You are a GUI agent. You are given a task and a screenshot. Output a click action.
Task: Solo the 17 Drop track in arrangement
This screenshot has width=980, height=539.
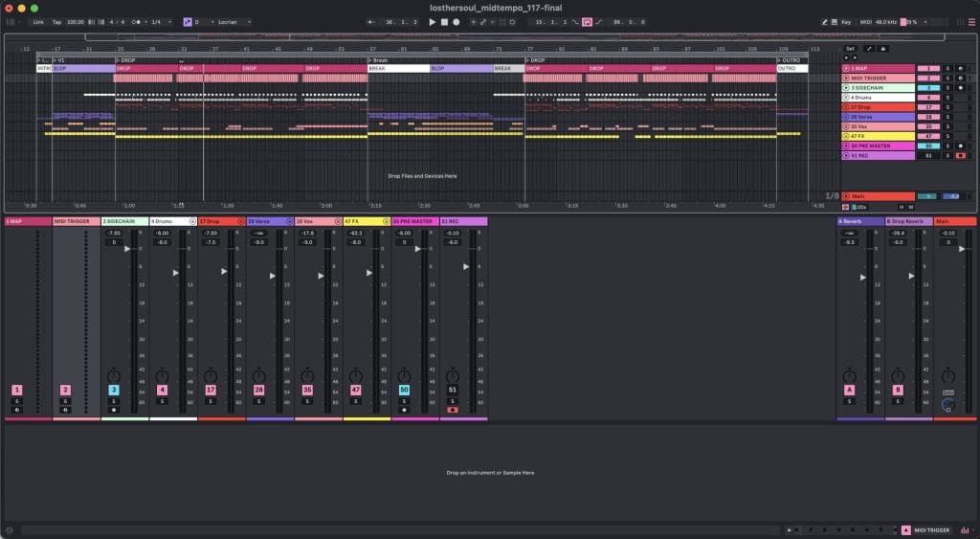pos(947,107)
